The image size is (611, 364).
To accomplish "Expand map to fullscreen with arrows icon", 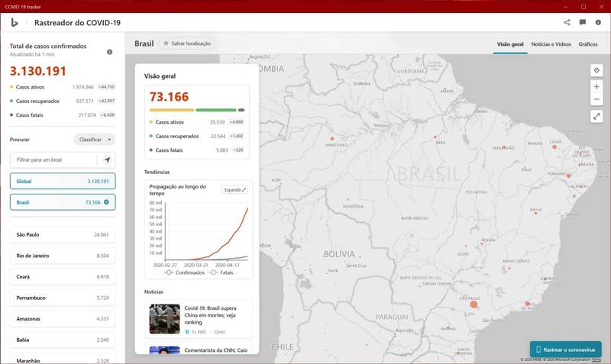I will [596, 116].
